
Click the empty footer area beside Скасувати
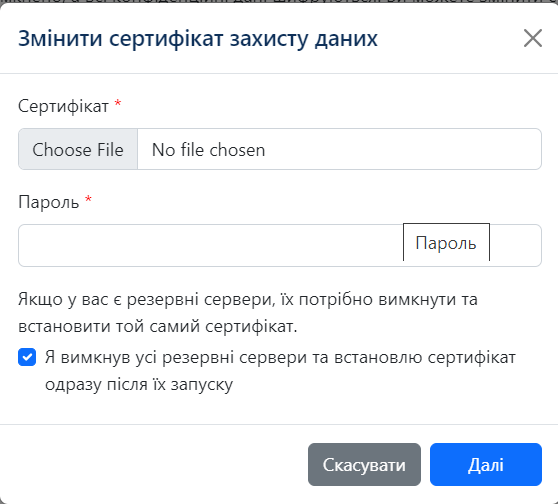point(154,464)
